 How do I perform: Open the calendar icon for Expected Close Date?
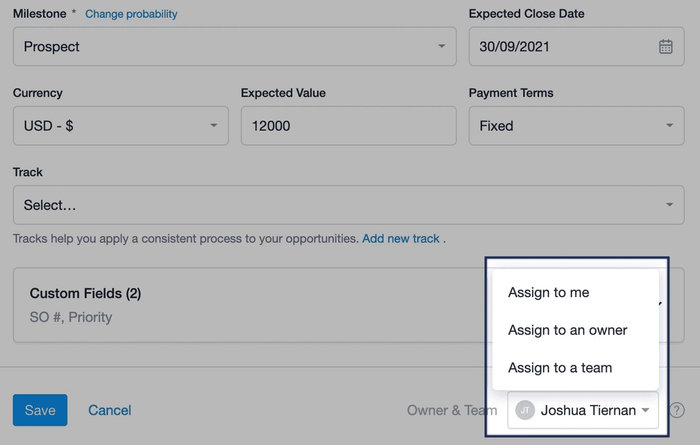[x=665, y=46]
